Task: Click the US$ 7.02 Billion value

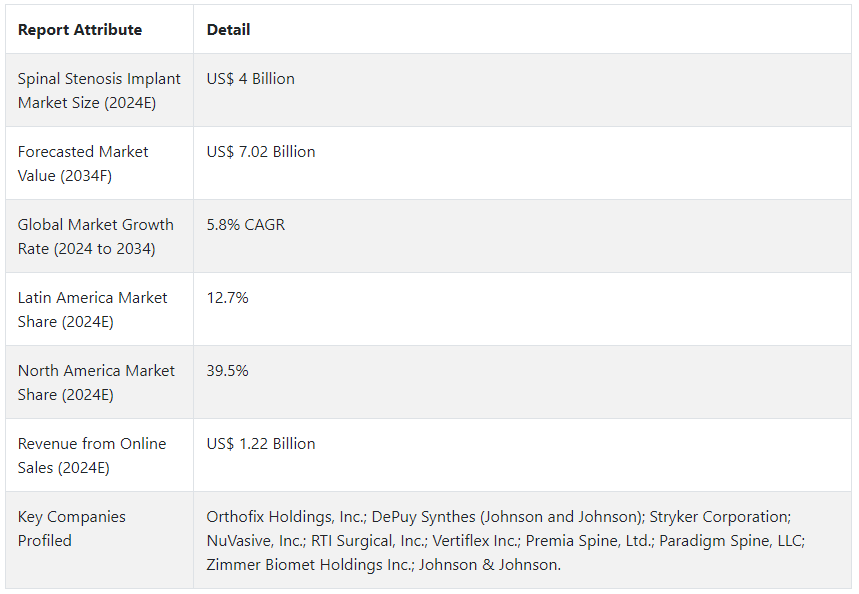Action: point(261,152)
